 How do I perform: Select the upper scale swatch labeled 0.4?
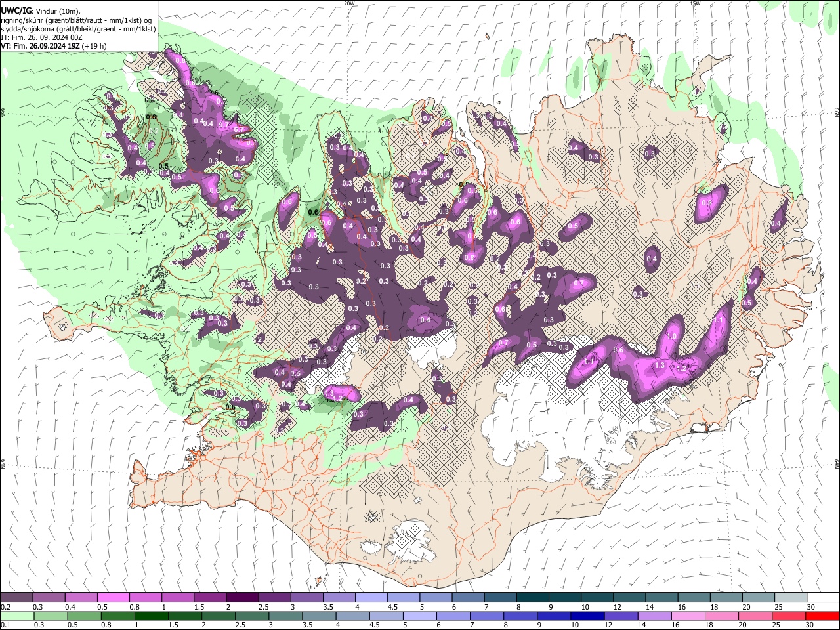[81, 598]
